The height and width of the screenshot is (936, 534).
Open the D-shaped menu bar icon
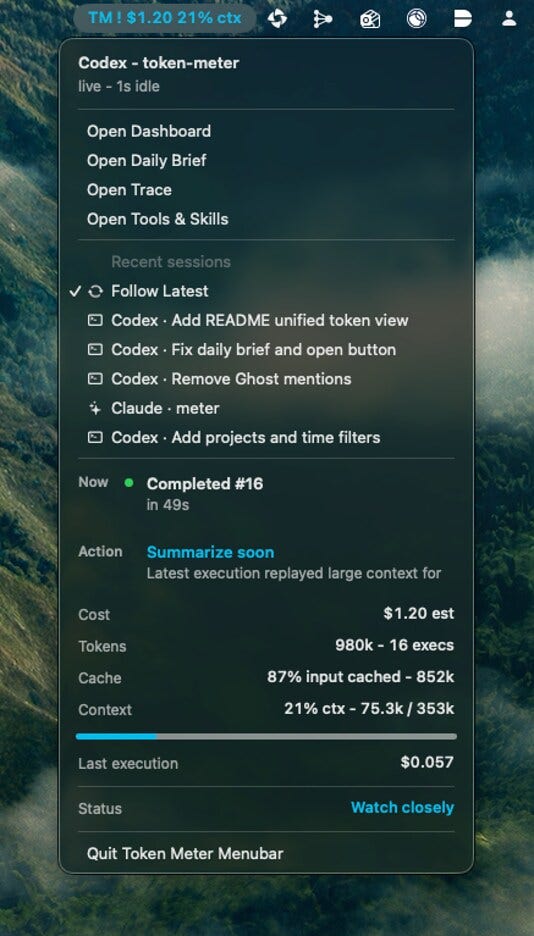pos(462,19)
